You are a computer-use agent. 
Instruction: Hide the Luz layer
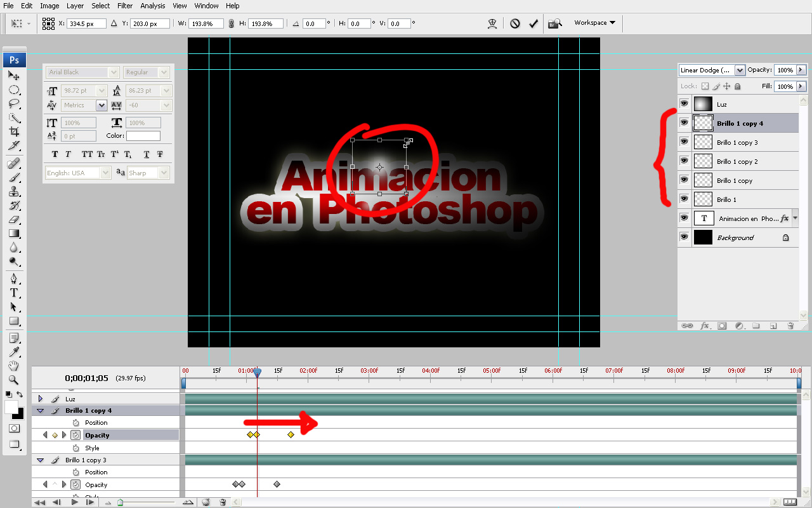[684, 104]
